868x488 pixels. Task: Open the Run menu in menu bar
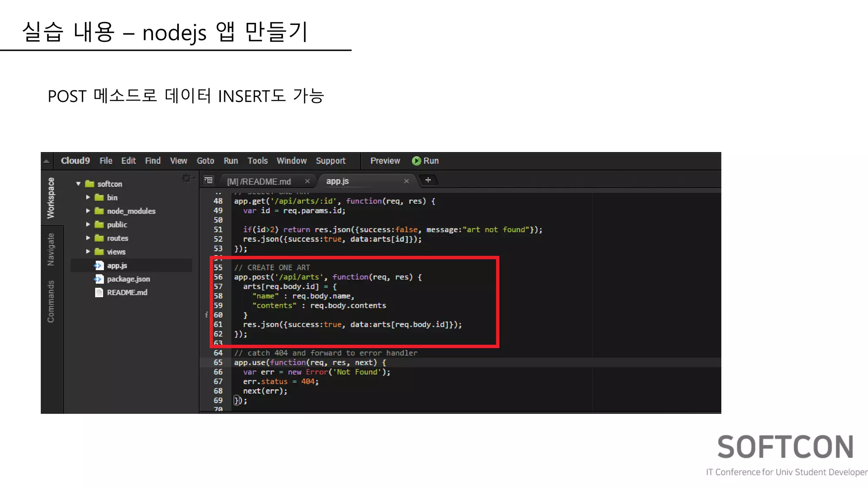(x=231, y=161)
